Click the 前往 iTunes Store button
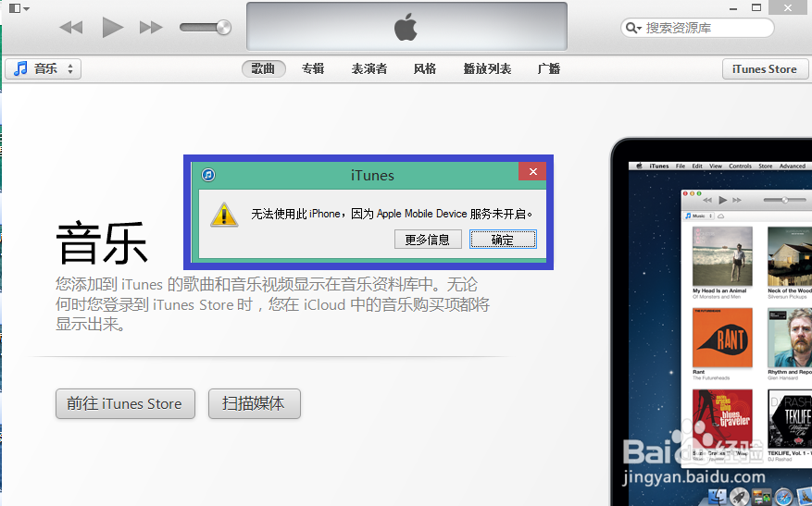 (125, 403)
